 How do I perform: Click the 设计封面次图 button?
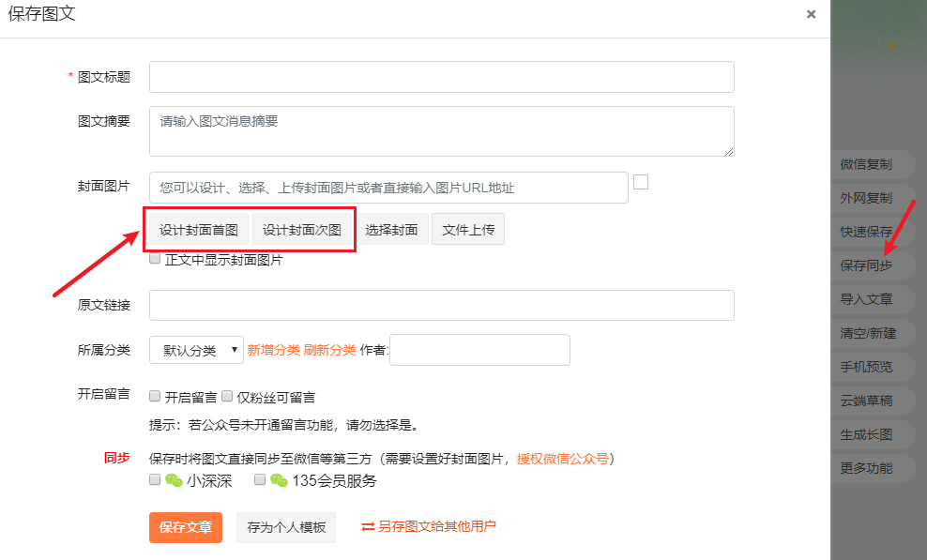point(302,230)
